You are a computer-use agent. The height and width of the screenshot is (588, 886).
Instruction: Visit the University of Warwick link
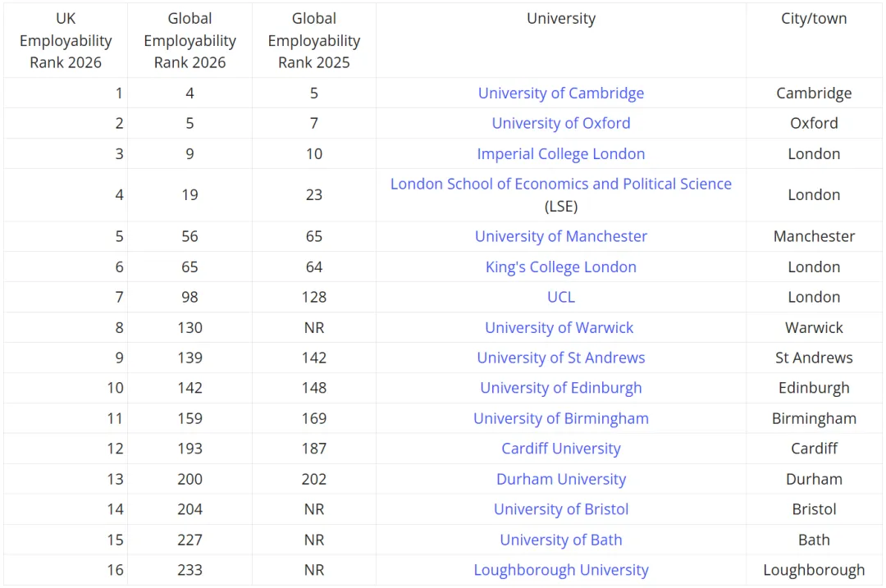tap(559, 328)
